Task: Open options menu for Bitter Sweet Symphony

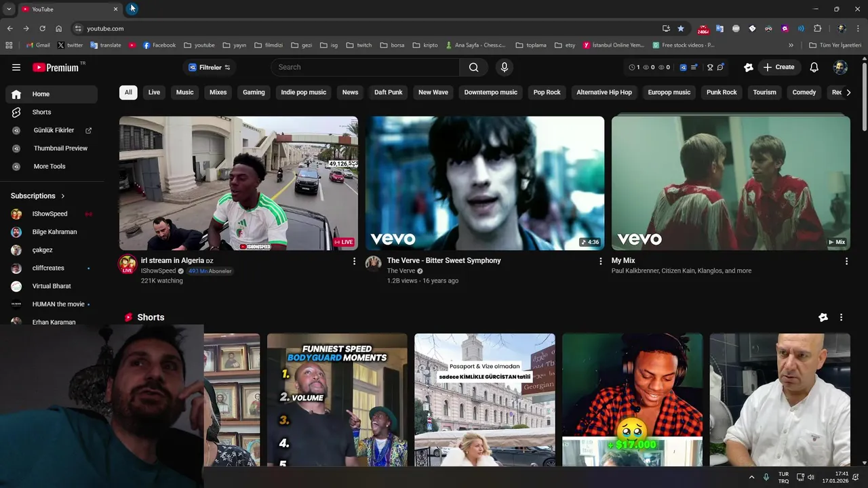Action: click(600, 261)
